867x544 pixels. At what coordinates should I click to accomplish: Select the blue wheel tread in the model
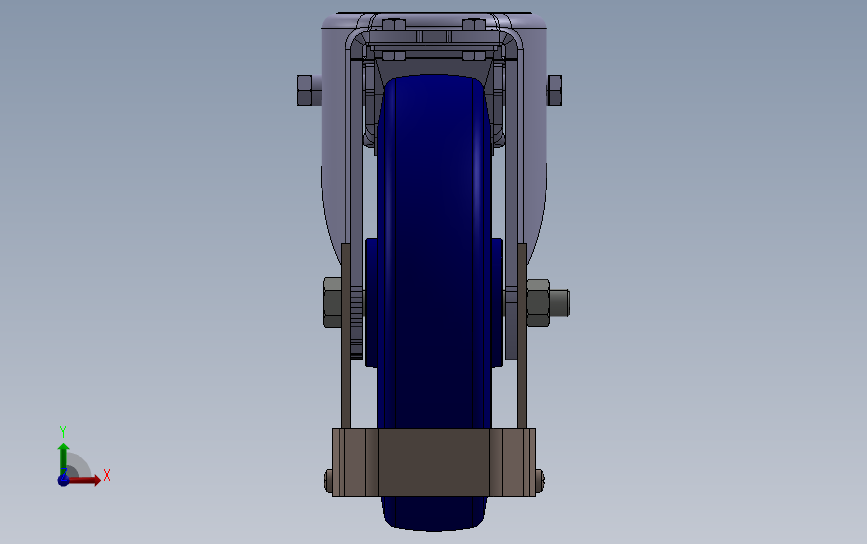click(x=434, y=249)
